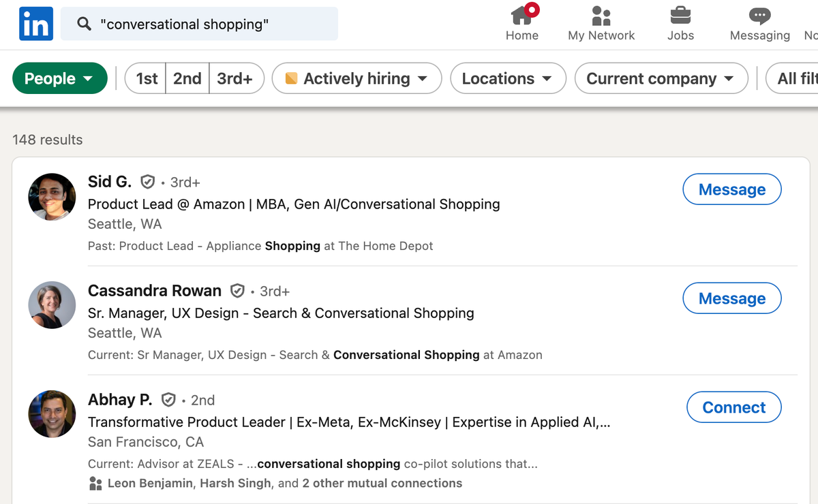Click verification shield beside Cassandra Rowan

237,291
